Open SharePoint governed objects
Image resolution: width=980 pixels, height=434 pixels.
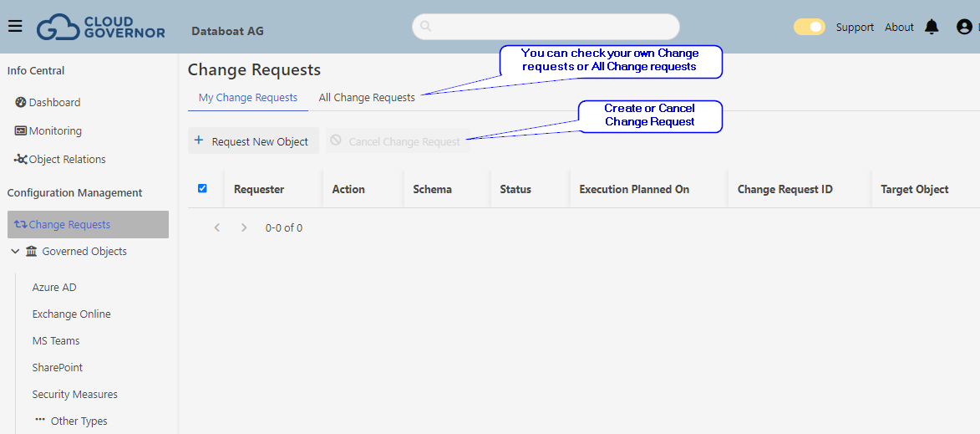coord(58,368)
